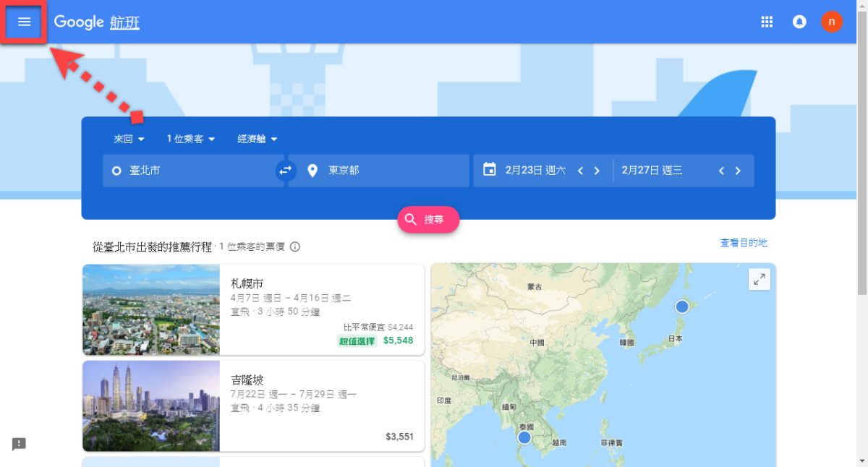868x467 pixels.
Task: Open the 經濟艙 cabin class dropdown
Action: 258,139
